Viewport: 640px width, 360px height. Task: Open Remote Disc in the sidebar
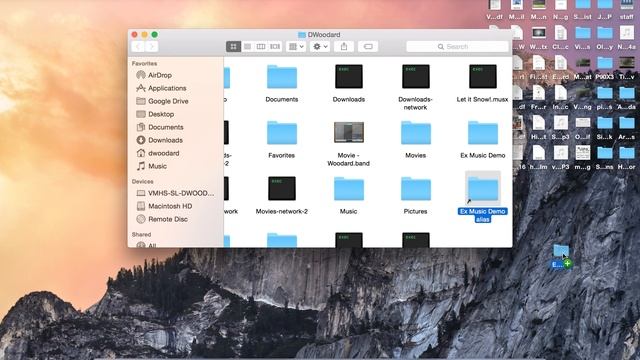pyautogui.click(x=167, y=219)
